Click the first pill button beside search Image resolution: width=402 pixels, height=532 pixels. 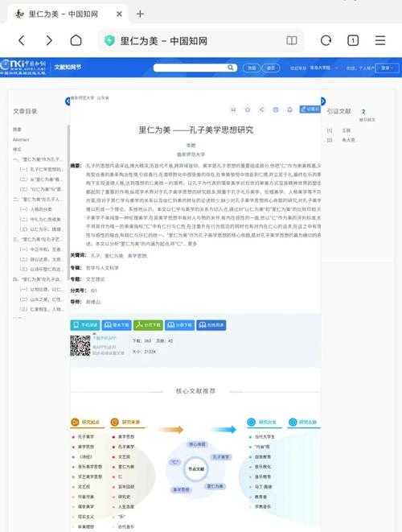click(x=252, y=68)
